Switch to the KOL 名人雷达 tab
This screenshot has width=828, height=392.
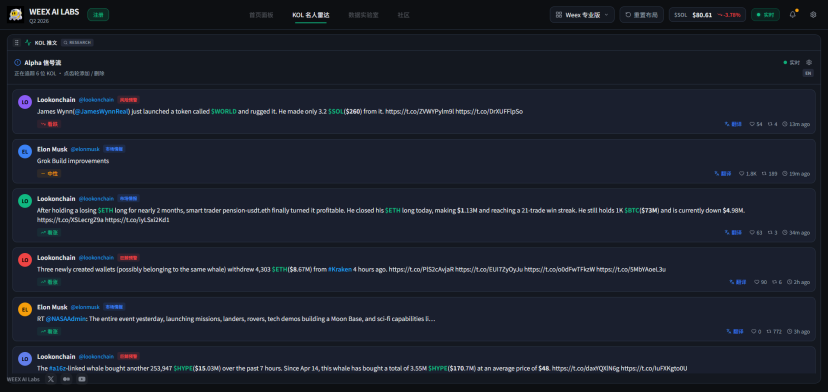310,15
